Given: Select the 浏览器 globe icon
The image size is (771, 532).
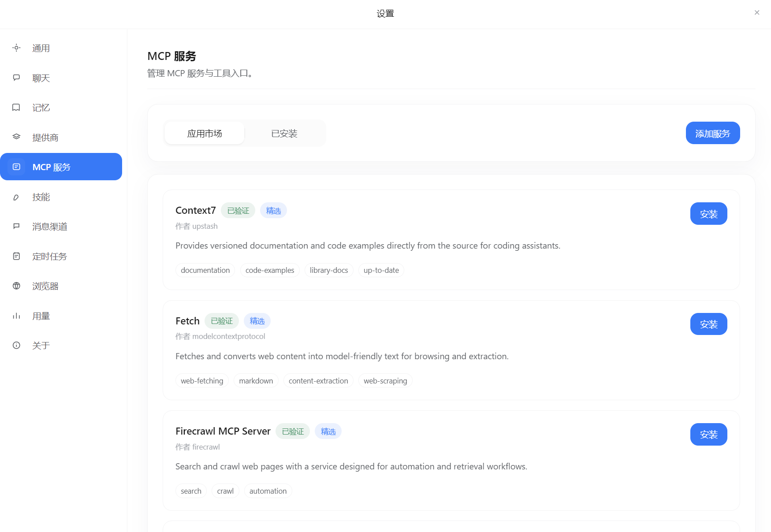Looking at the screenshot, I should pos(16,286).
